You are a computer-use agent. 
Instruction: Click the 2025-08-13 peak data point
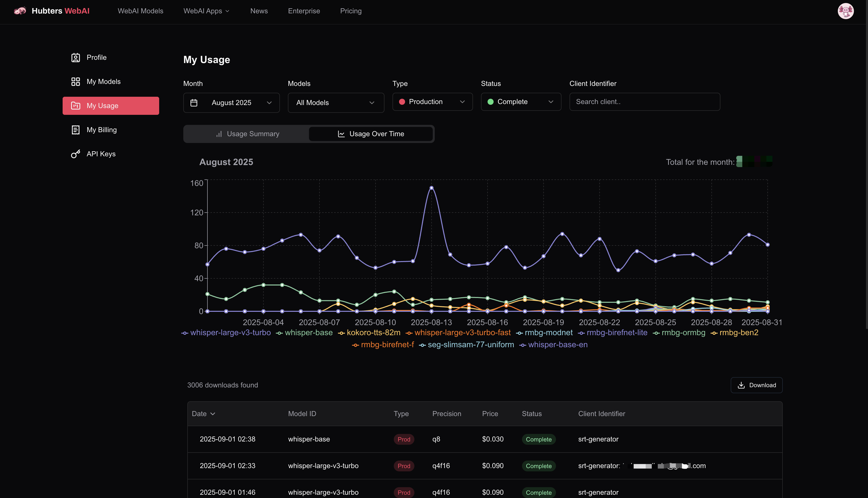pos(431,188)
